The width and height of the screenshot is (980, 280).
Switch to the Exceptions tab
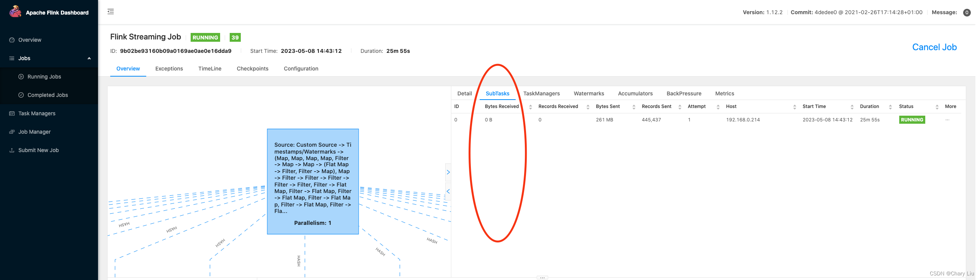point(169,69)
